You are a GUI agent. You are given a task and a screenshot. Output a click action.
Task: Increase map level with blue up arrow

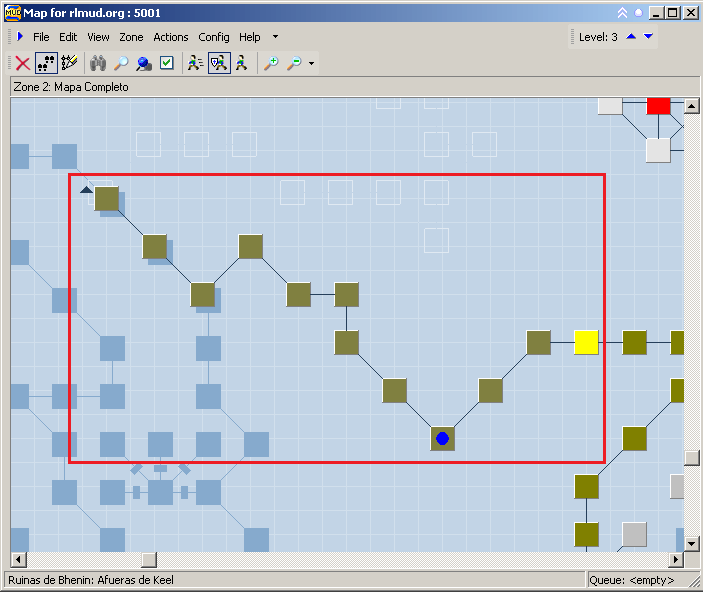tap(631, 37)
